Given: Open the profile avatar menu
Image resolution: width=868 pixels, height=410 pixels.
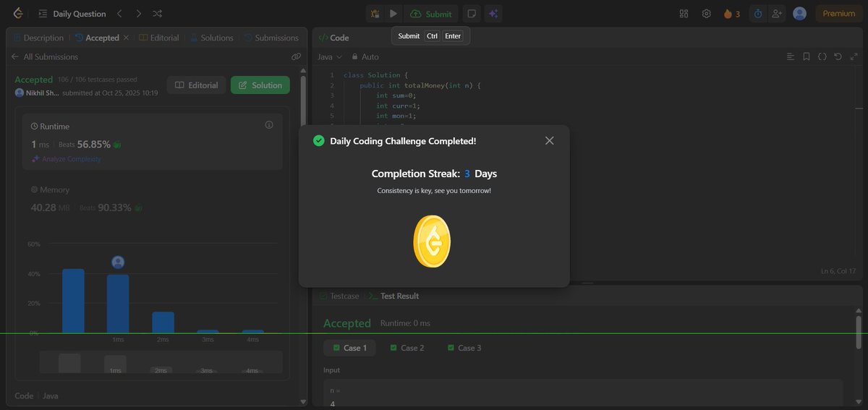Looking at the screenshot, I should [x=799, y=14].
